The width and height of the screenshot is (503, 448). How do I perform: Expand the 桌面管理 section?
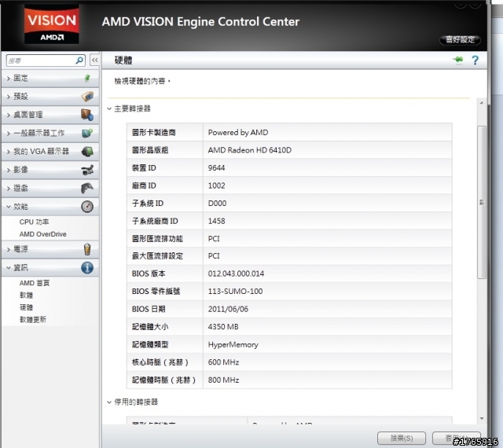tap(9, 115)
